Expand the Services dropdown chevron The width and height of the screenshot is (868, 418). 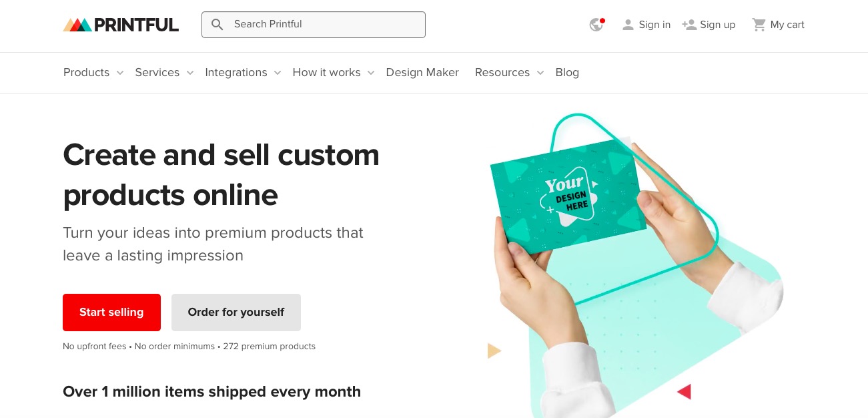190,73
